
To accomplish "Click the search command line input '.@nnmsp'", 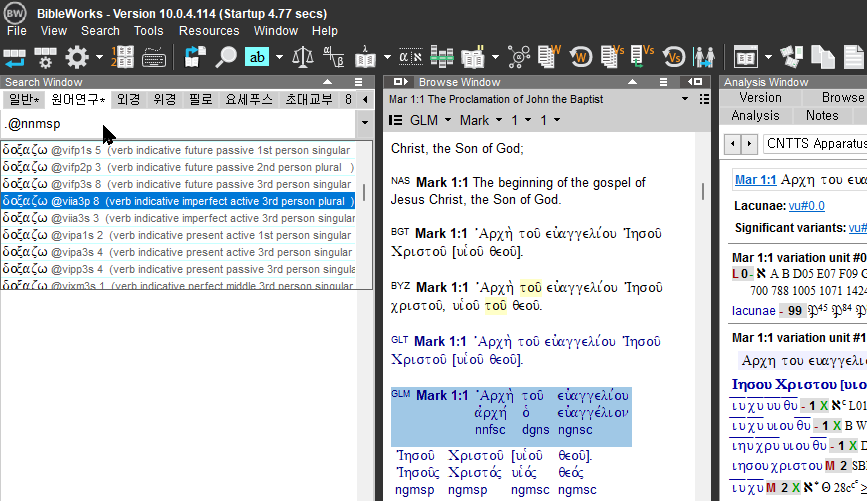I will point(179,124).
